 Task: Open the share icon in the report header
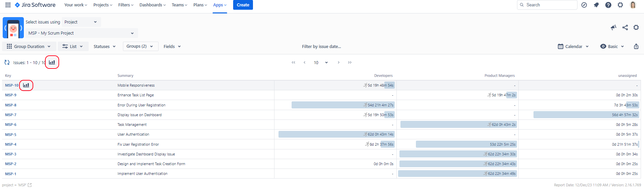pos(625,28)
